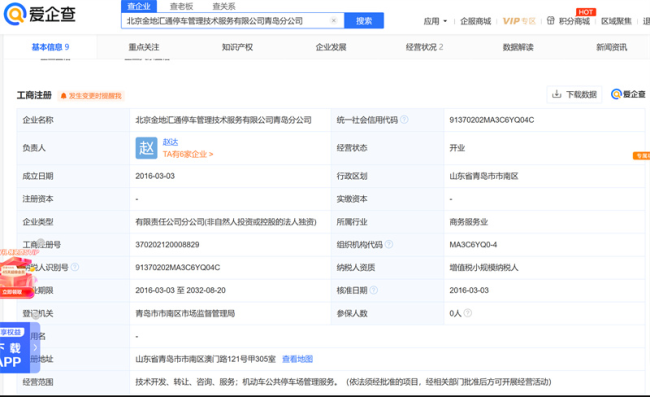The width and height of the screenshot is (650, 397).
Task: Click the 积分商城 gift icon
Action: [x=551, y=21]
